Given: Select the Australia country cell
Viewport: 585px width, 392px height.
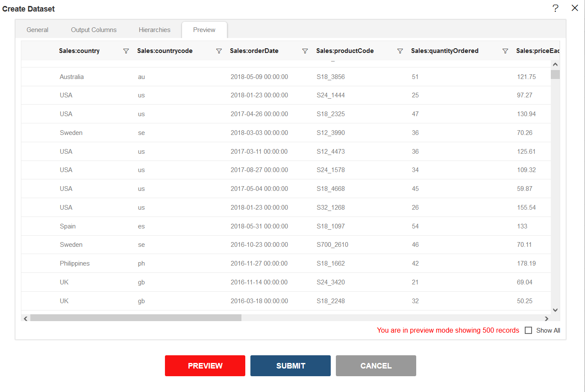Looking at the screenshot, I should pyautogui.click(x=72, y=77).
